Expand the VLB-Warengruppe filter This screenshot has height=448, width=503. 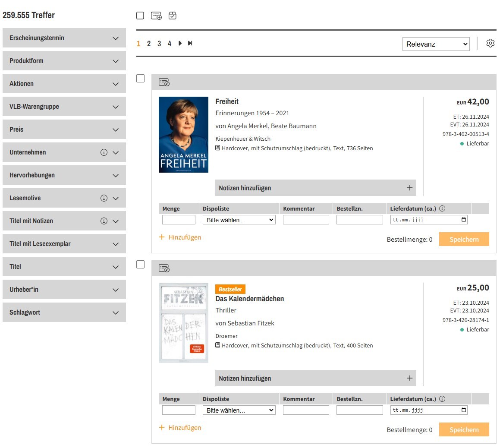[x=64, y=107]
